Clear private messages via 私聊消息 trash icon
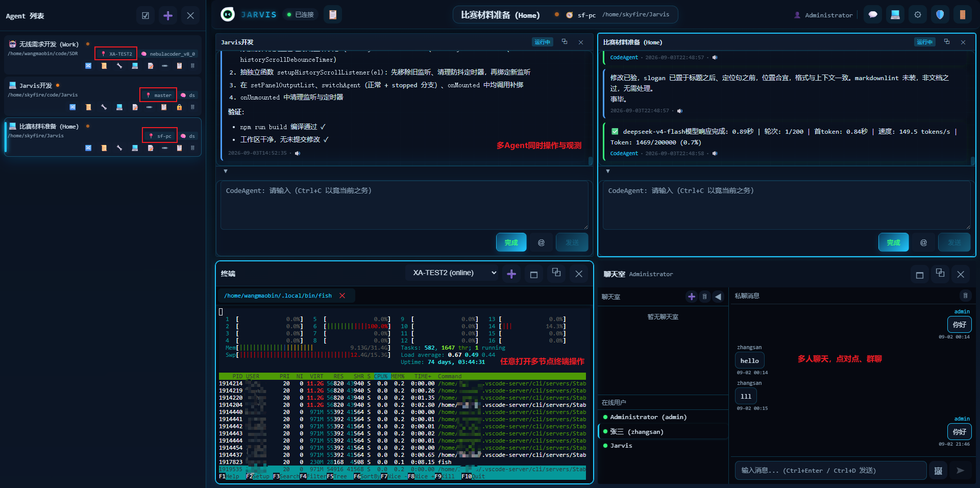 tap(965, 296)
